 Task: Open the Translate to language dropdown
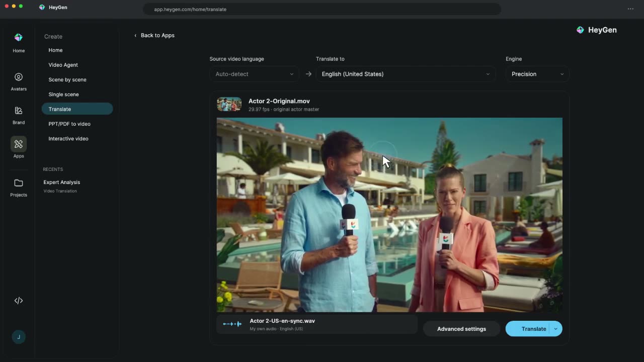[406, 74]
